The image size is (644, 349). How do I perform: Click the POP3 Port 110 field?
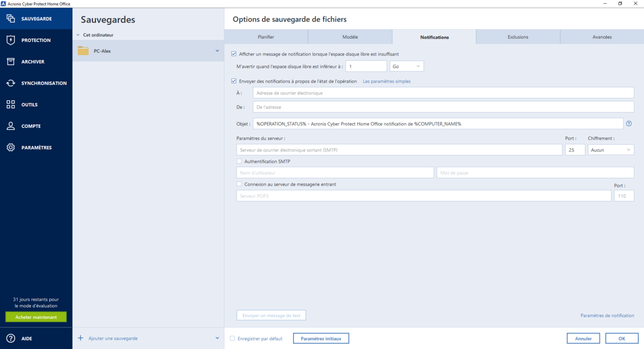[624, 195]
